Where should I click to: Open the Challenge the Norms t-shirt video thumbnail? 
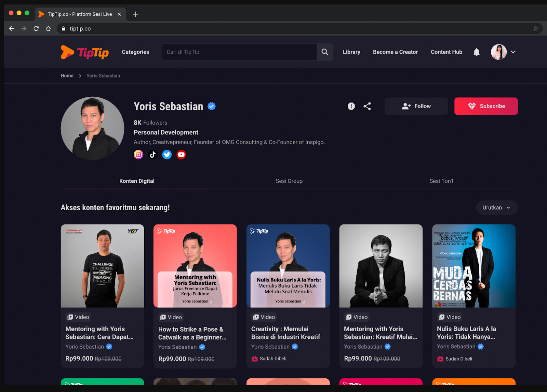tap(103, 266)
